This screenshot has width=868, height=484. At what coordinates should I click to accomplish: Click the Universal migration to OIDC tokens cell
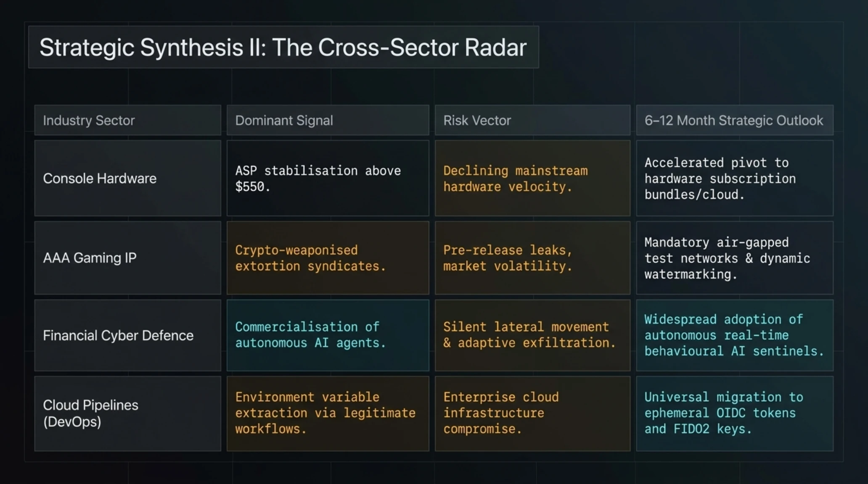pos(735,413)
